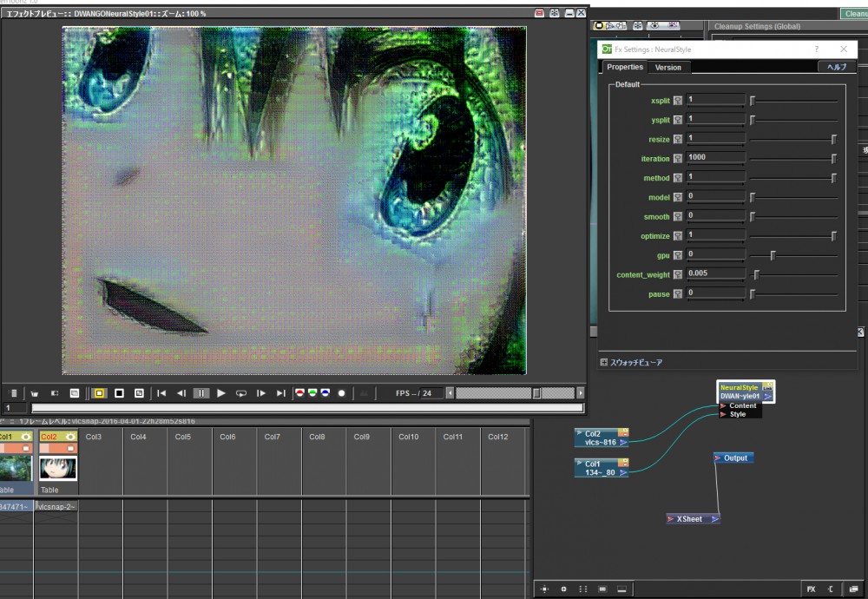The image size is (868, 599).
Task: Click the current frame number field
Action: 15,408
